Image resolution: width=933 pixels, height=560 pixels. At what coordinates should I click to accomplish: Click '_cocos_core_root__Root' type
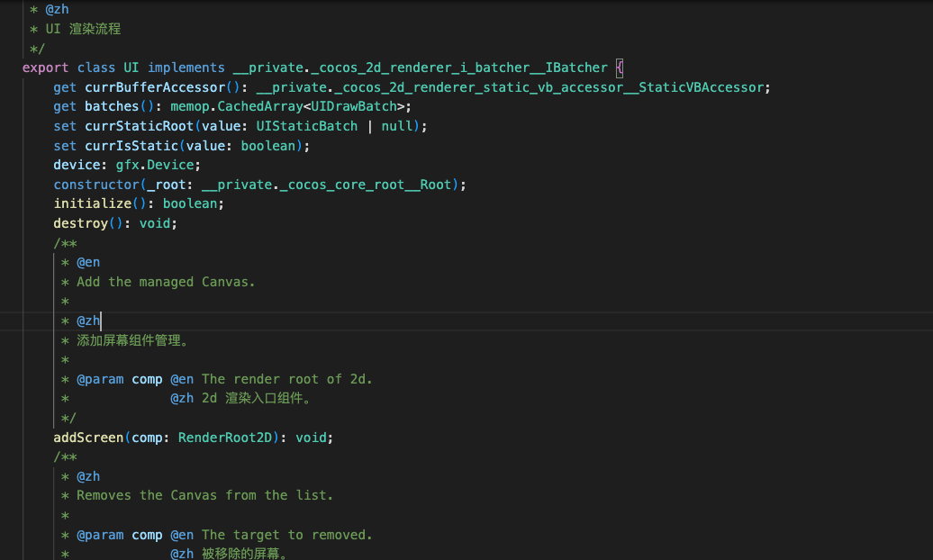pyautogui.click(x=366, y=185)
